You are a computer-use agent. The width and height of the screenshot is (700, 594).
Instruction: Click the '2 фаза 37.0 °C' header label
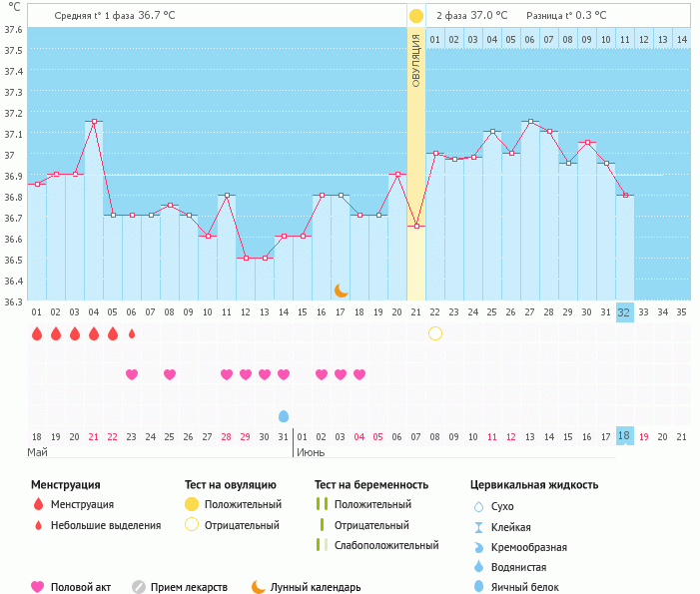tap(471, 16)
